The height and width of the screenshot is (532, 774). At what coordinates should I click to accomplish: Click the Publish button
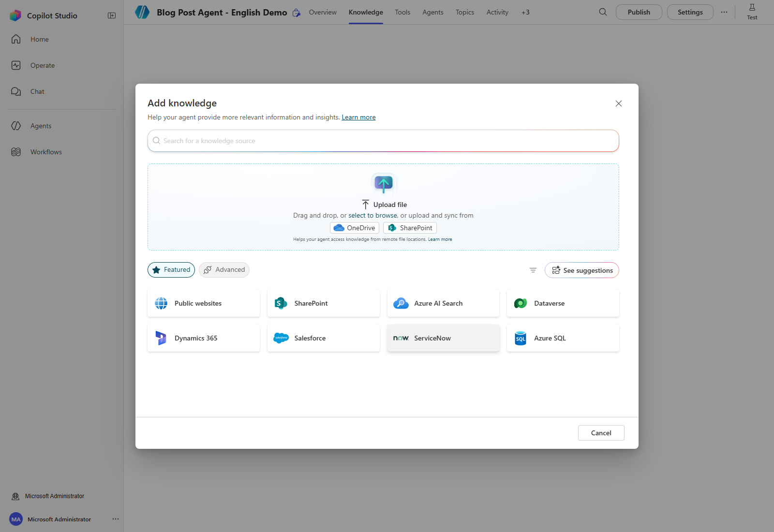[x=639, y=12]
